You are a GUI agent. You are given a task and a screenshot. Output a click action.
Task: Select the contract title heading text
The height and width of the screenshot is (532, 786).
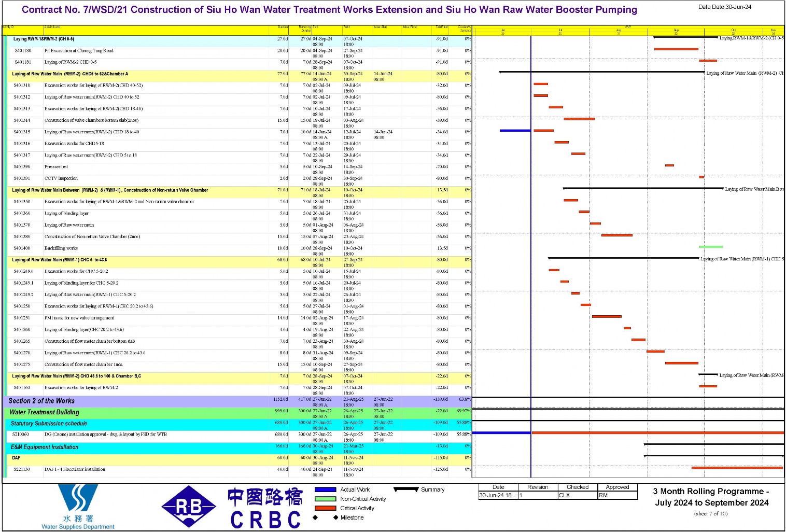click(329, 10)
